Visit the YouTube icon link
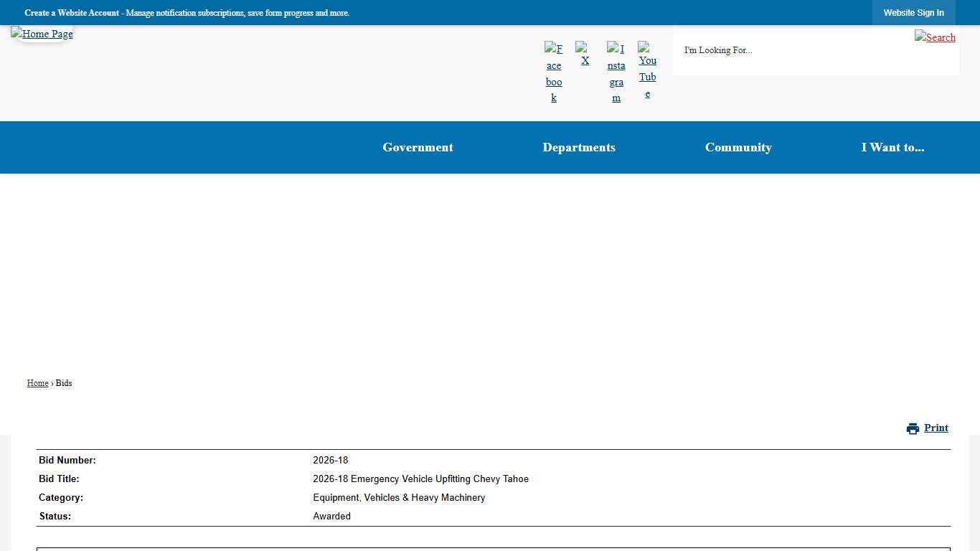This screenshot has height=551, width=980. (x=647, y=70)
